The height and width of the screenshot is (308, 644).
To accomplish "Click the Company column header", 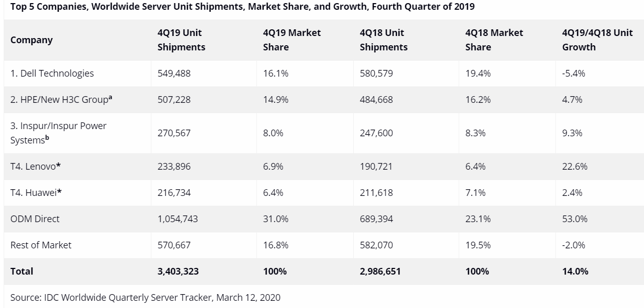I will [31, 40].
